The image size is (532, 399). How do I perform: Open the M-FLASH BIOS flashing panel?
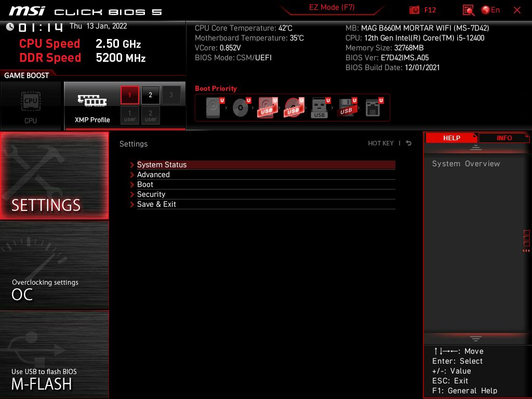54,354
